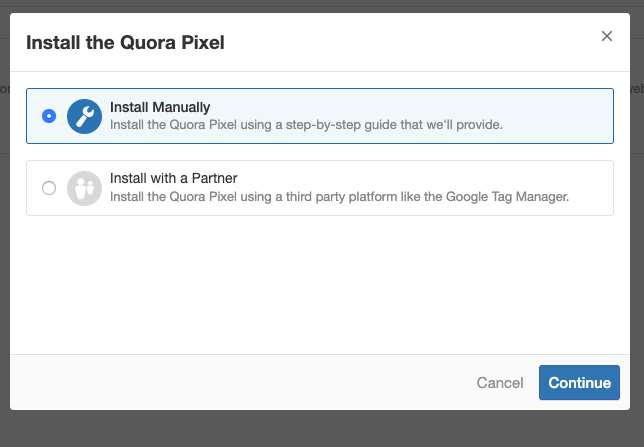This screenshot has width=644, height=447.
Task: Click the "Install Manually" option title
Action: click(x=160, y=107)
